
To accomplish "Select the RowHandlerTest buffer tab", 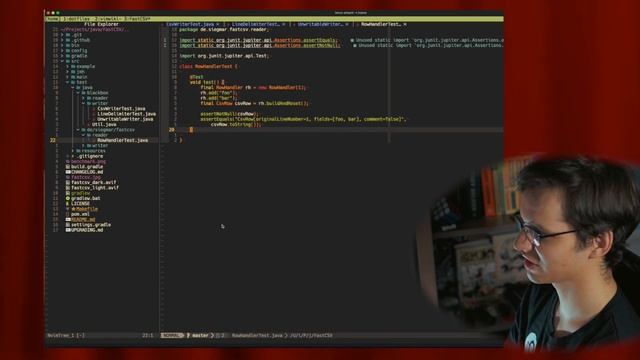I will point(381,24).
